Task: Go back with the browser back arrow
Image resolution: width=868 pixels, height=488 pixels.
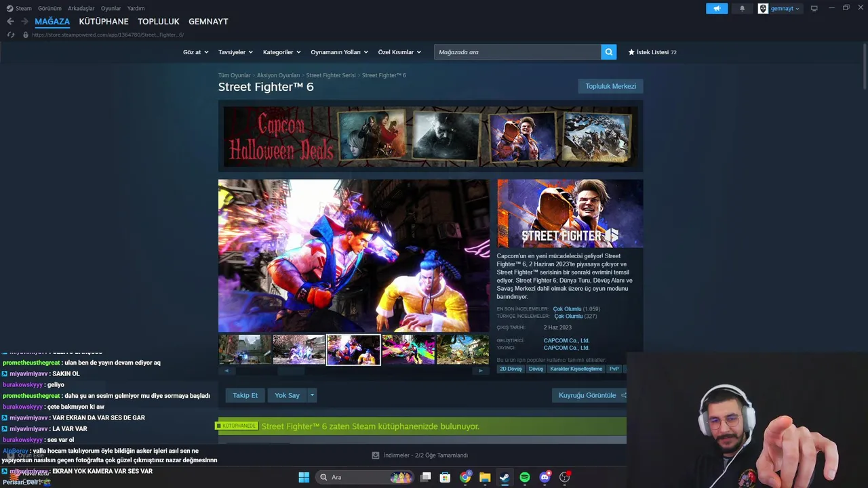Action: [x=10, y=22]
